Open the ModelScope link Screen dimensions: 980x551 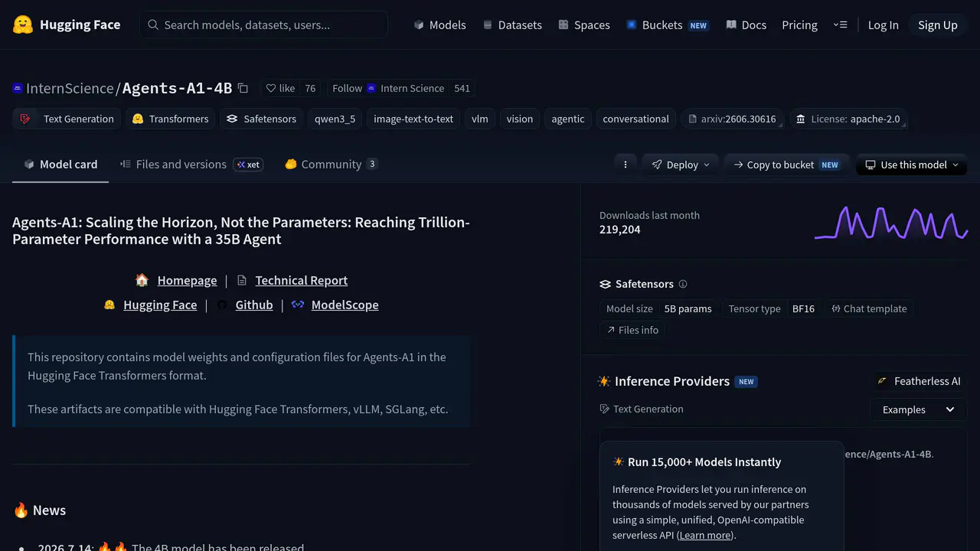coord(345,305)
